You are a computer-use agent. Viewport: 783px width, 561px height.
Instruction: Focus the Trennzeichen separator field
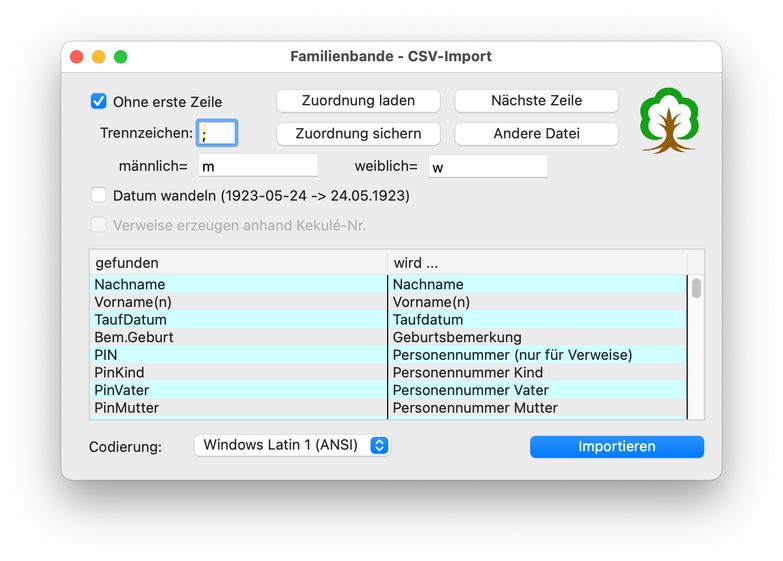click(217, 134)
